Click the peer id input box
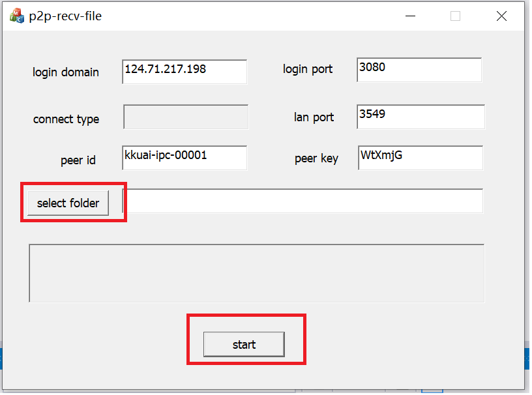This screenshot has height=395, width=532. (185, 158)
